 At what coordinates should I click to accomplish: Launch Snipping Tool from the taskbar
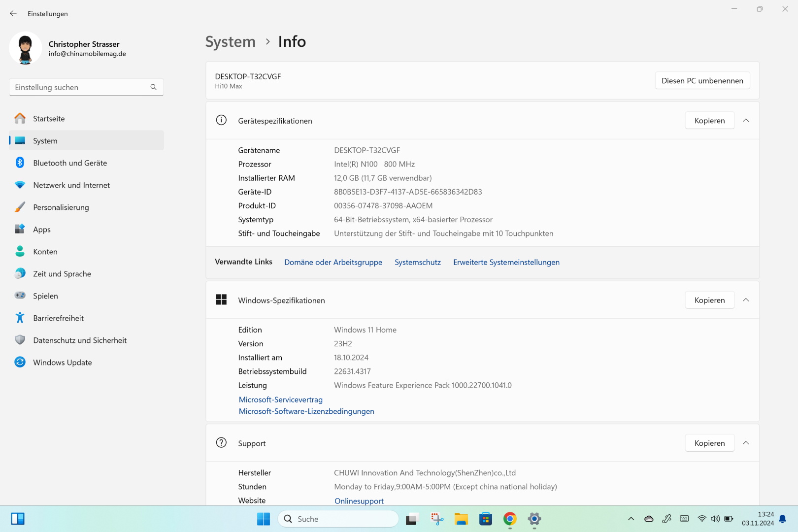tap(437, 519)
